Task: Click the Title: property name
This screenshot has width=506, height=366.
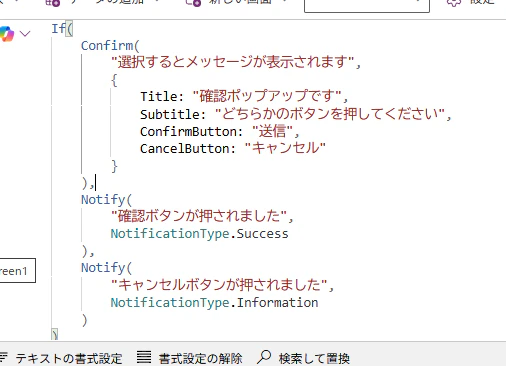Action: pos(162,97)
